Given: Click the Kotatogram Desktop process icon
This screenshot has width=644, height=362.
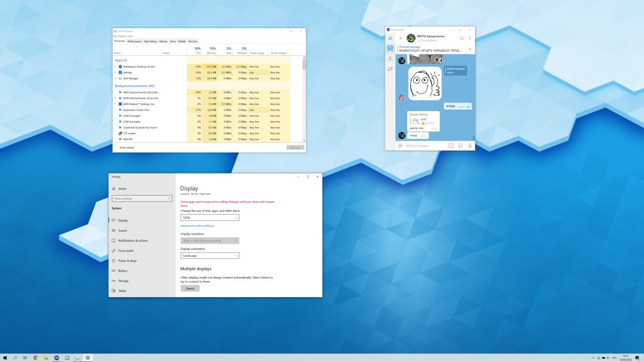Looking at the screenshot, I should [120, 66].
